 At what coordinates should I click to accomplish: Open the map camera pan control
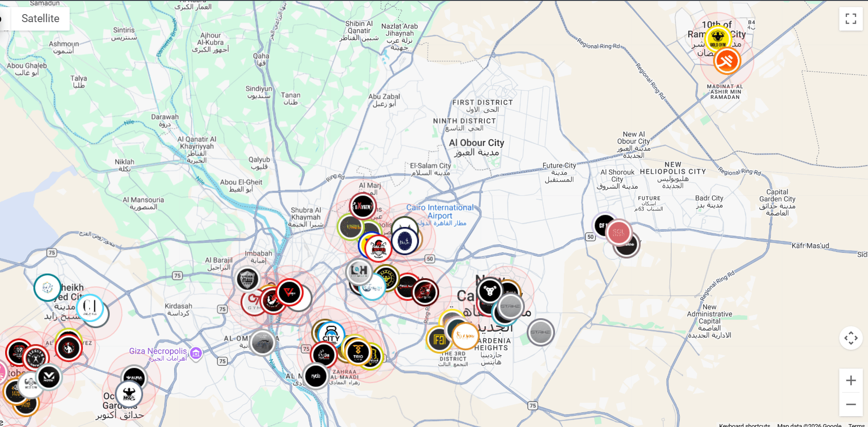coord(851,338)
